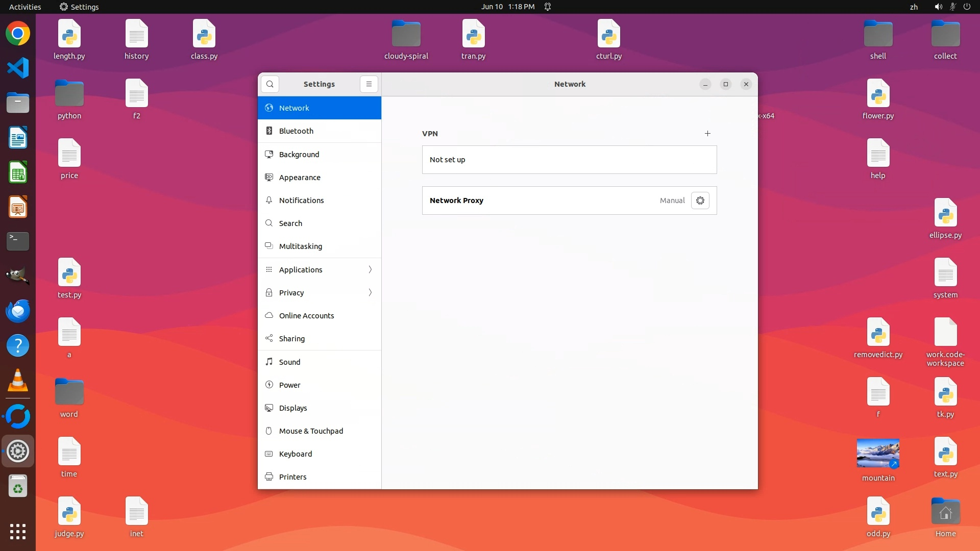Open the zh input source menu
980x551 pixels.
[x=914, y=7]
